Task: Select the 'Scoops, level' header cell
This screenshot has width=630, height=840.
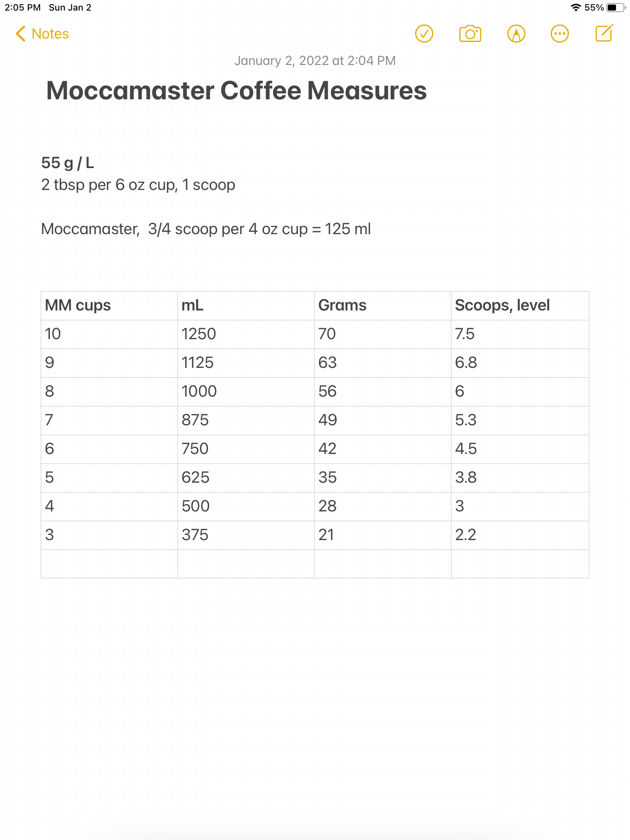Action: (x=519, y=306)
